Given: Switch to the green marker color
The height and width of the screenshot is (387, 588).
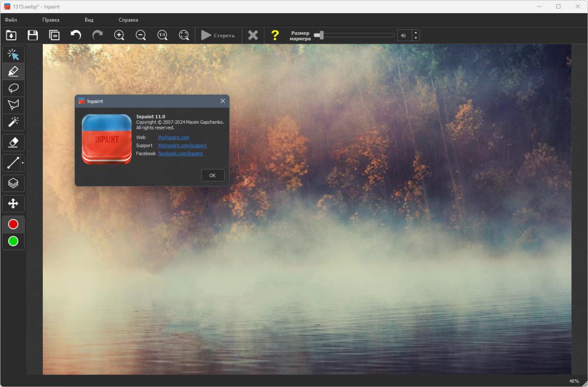Looking at the screenshot, I should click(x=14, y=241).
